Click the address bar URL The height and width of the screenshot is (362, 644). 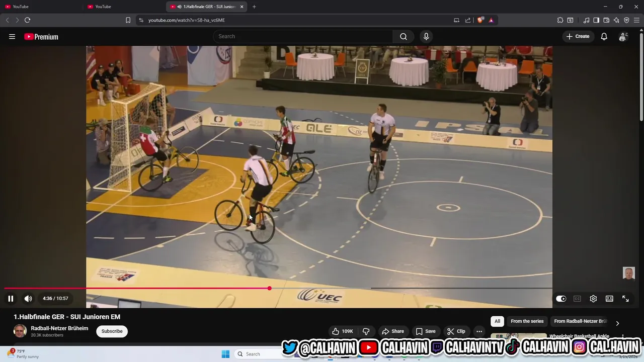click(187, 20)
